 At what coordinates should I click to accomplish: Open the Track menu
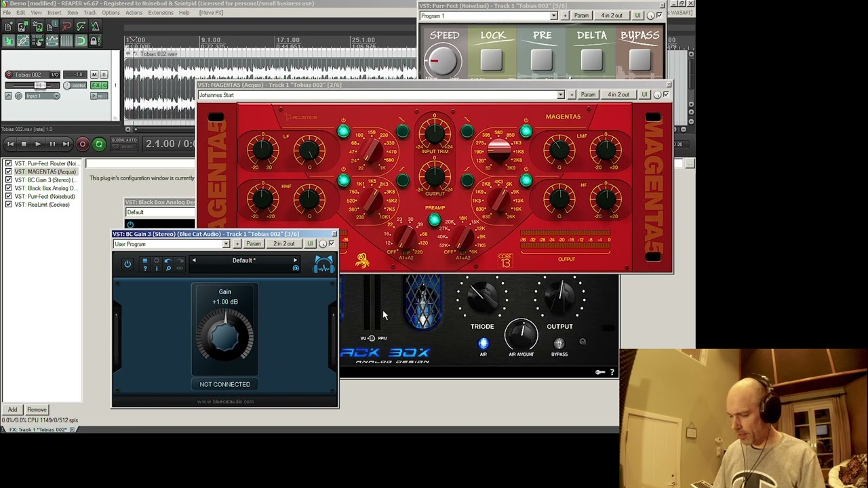90,13
